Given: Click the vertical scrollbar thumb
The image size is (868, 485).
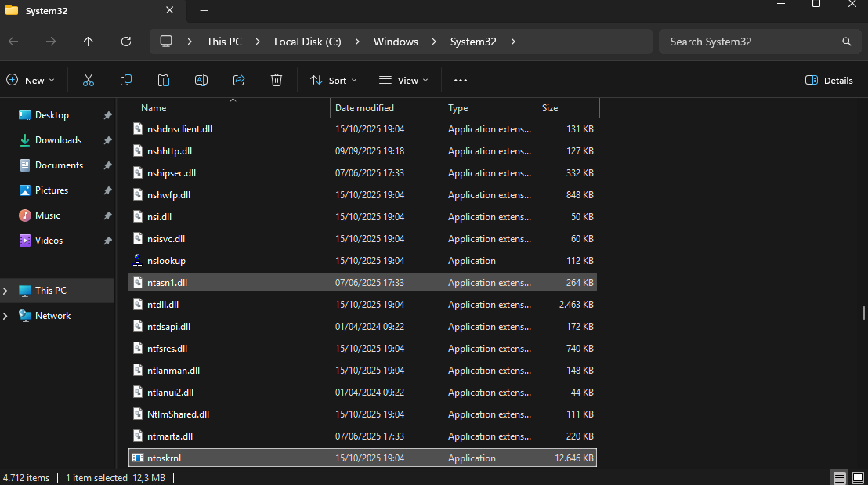Looking at the screenshot, I should [x=863, y=313].
